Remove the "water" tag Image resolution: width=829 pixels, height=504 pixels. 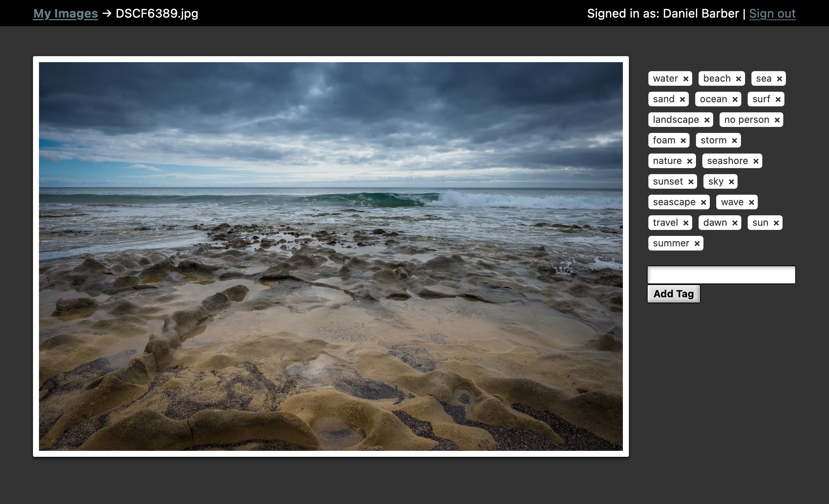click(x=686, y=78)
